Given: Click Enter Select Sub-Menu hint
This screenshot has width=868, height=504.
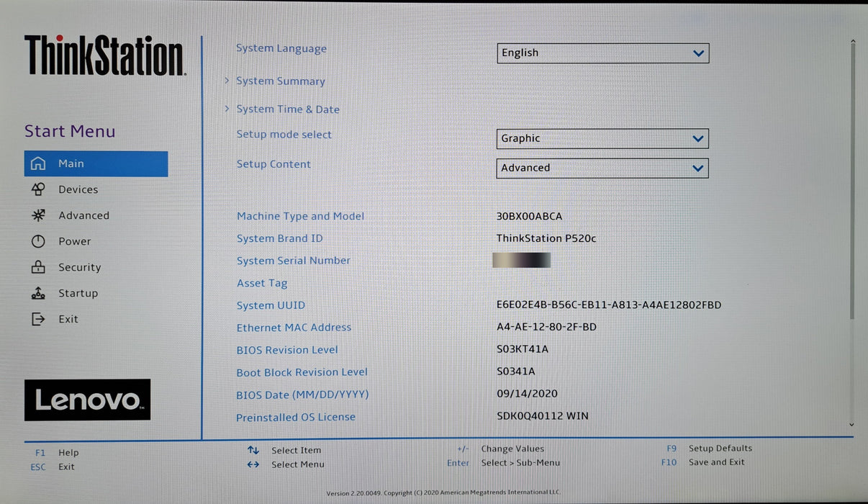Looking at the screenshot, I should click(x=503, y=463).
